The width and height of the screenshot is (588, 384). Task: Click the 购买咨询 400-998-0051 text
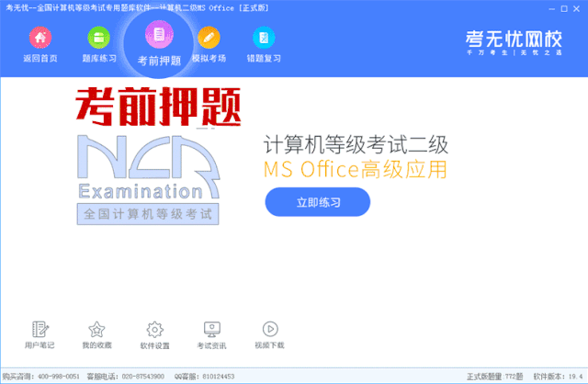pyautogui.click(x=40, y=376)
